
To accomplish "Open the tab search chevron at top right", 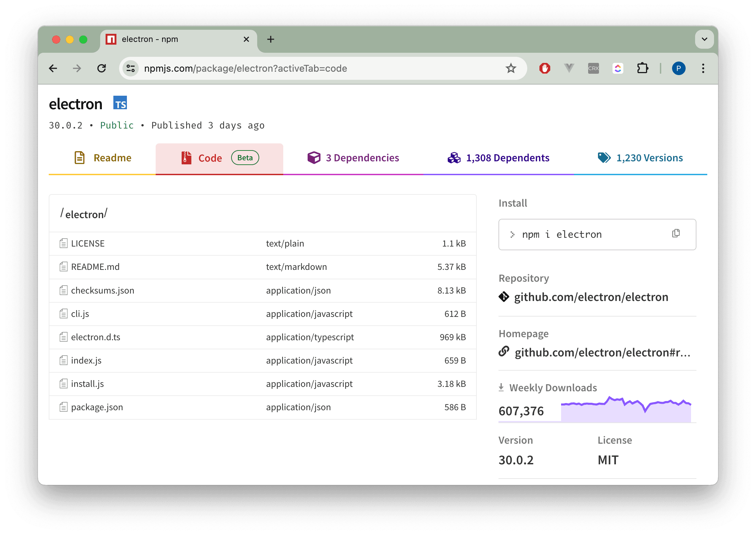I will tap(705, 39).
